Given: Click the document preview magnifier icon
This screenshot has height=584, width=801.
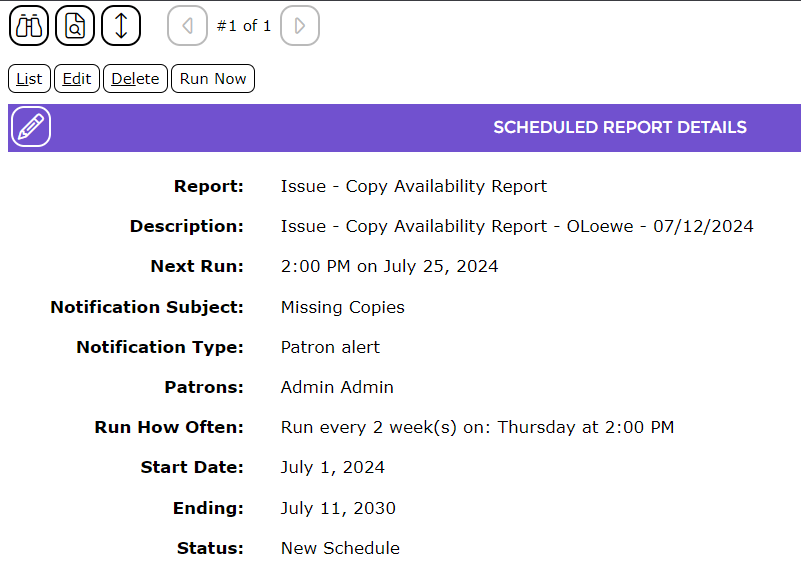Looking at the screenshot, I should coord(75,26).
